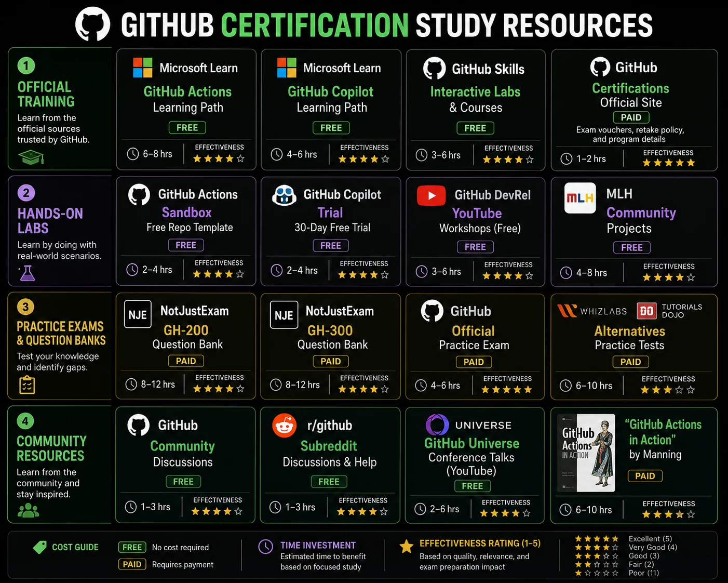Click the NJE logo on the GH-300 card

coord(284,315)
